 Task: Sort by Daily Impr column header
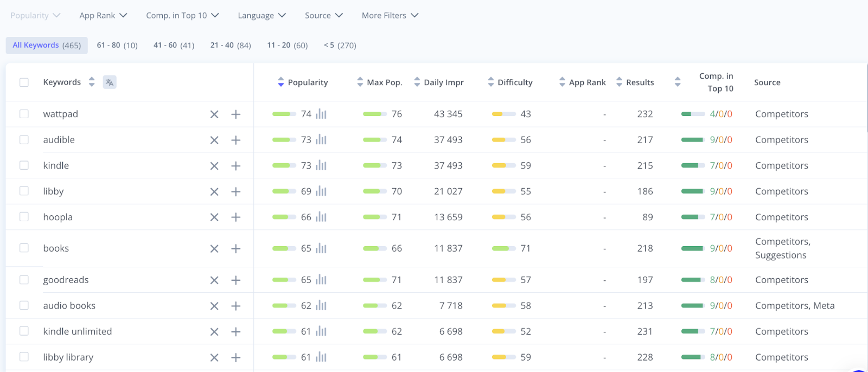point(417,82)
